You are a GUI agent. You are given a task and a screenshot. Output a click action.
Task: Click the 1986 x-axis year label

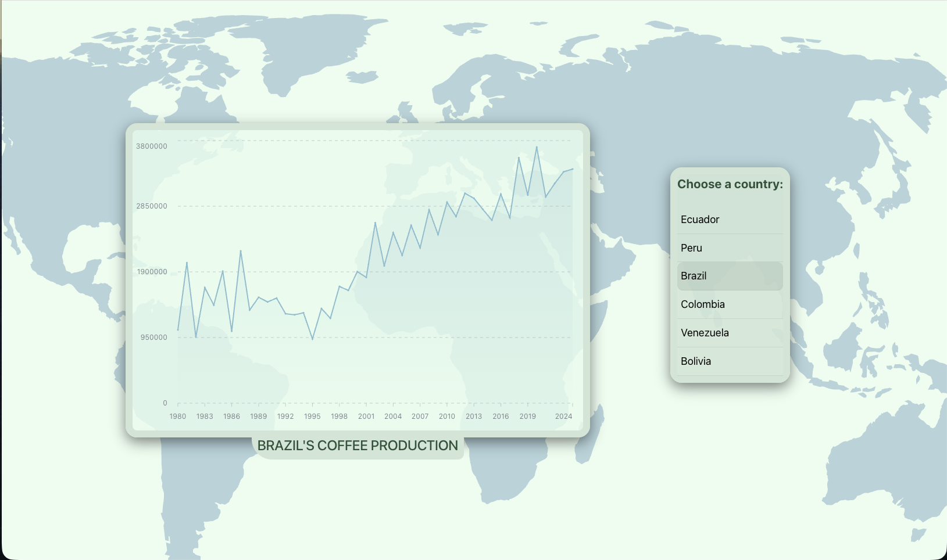[231, 417]
